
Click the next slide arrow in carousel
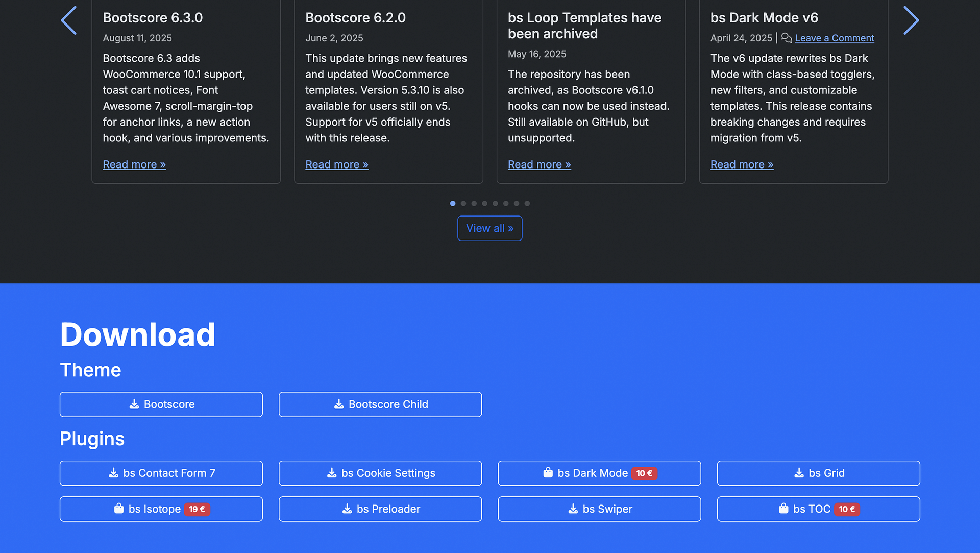(911, 20)
